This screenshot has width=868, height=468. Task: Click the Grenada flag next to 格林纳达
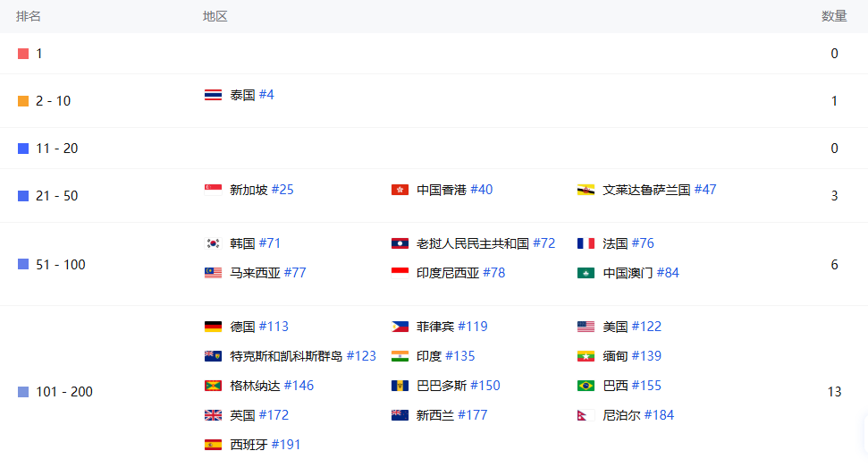click(213, 386)
